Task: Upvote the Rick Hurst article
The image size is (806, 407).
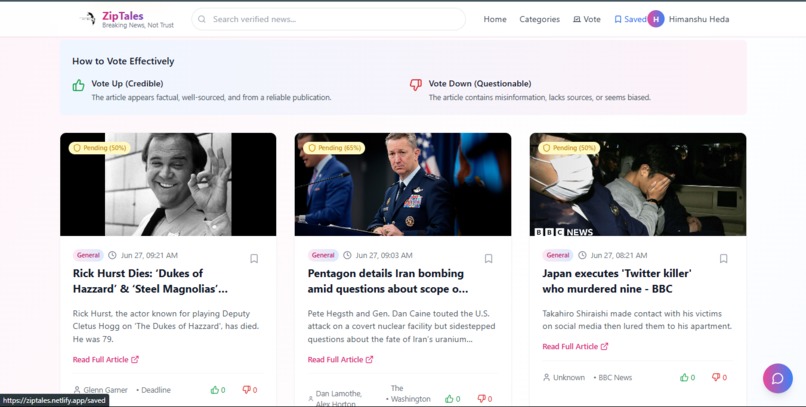Action: [x=218, y=390]
